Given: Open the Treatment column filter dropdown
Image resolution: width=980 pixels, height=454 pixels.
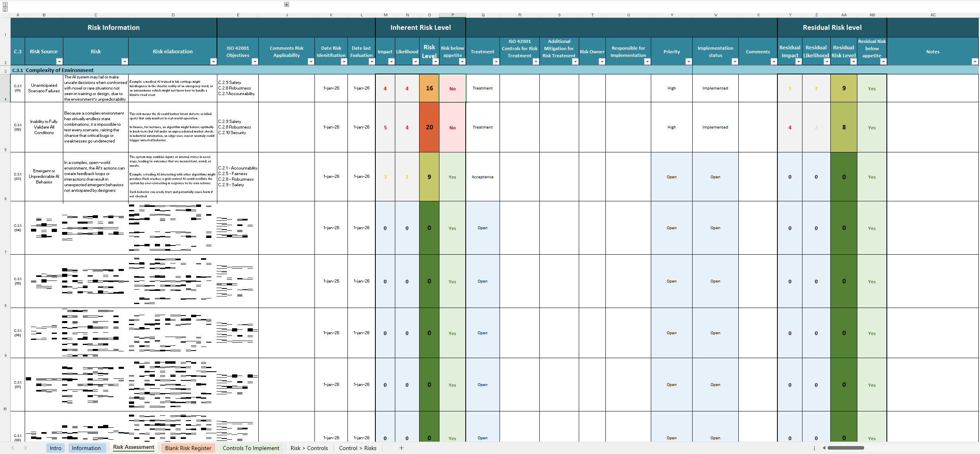Looking at the screenshot, I should click(x=496, y=62).
